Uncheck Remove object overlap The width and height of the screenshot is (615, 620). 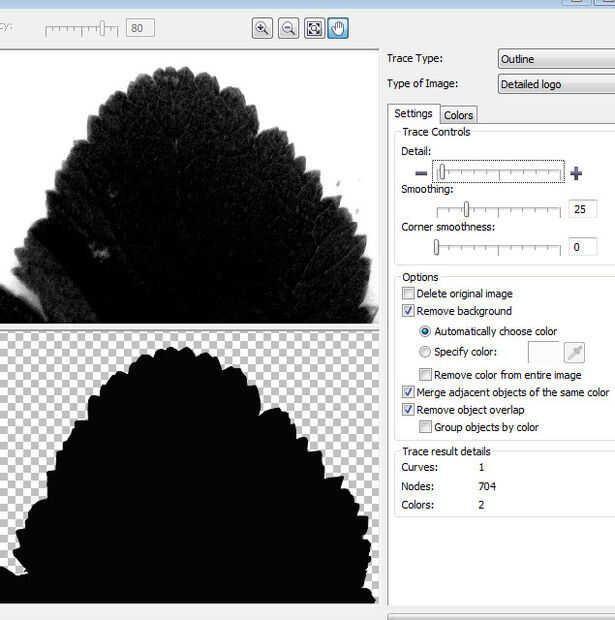point(408,410)
